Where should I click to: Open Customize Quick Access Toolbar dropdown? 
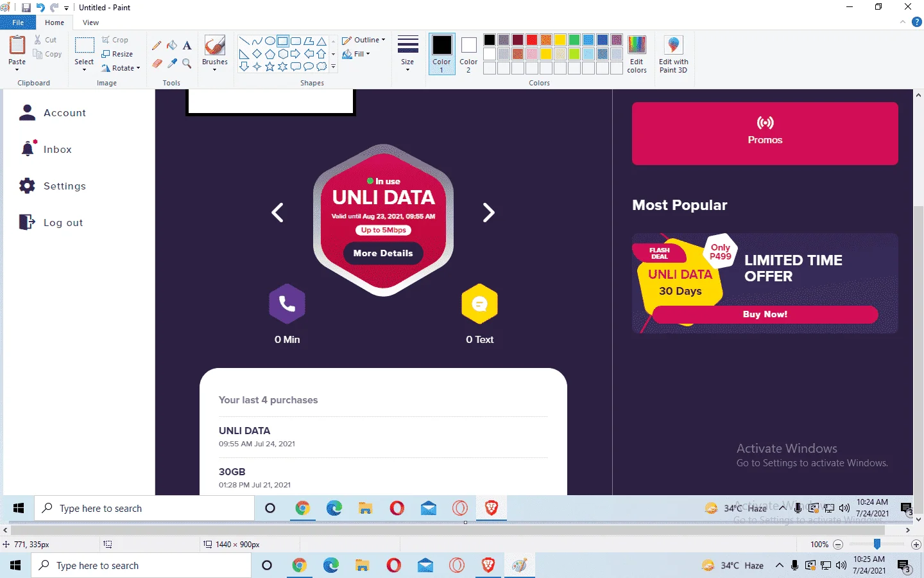[x=66, y=8]
